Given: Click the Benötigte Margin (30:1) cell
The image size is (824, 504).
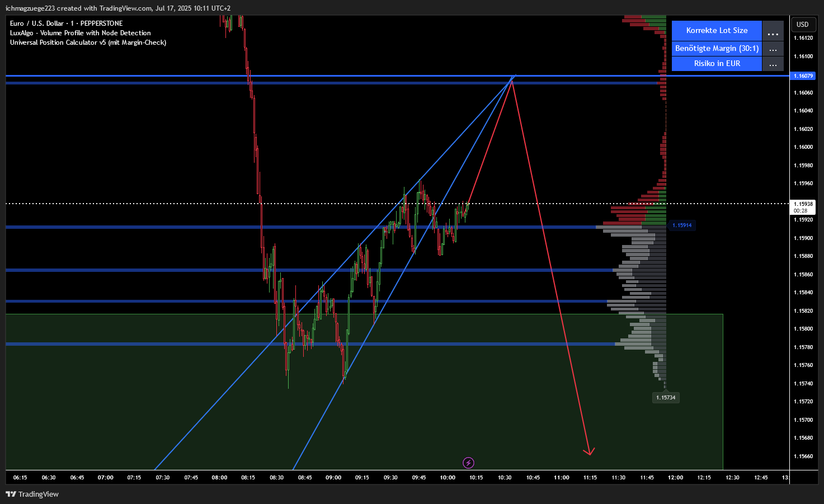Looking at the screenshot, I should (x=717, y=49).
